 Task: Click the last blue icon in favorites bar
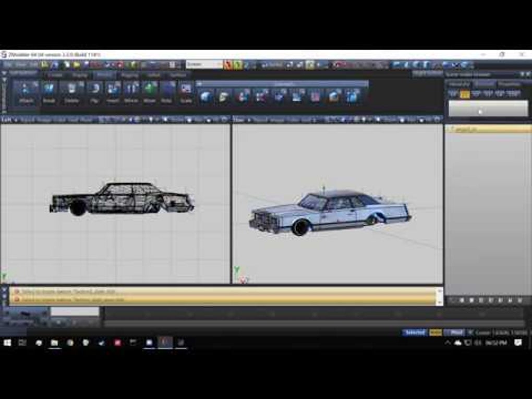coord(353,96)
